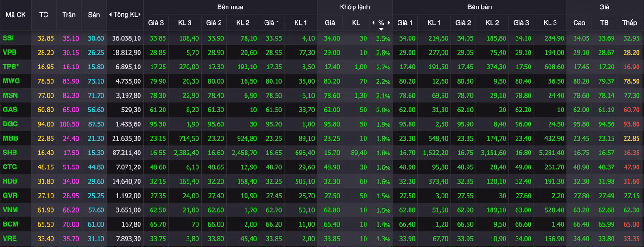Open the BCM stock symbol
This screenshot has width=644, height=247.
10,224
